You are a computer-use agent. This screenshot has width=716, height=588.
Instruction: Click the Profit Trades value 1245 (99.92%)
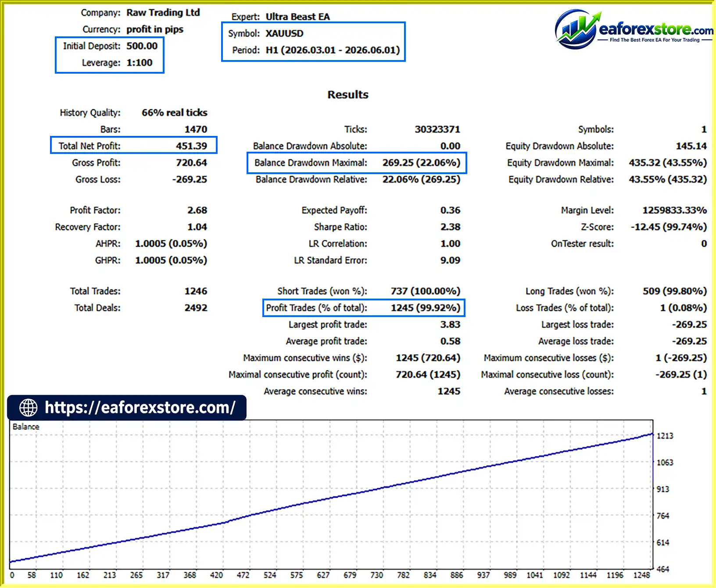coord(426,308)
